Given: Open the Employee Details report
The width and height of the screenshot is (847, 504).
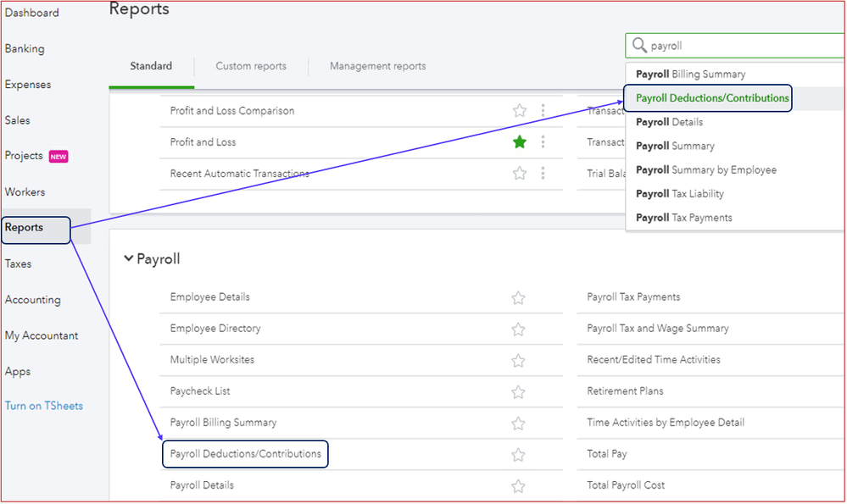Looking at the screenshot, I should [210, 296].
